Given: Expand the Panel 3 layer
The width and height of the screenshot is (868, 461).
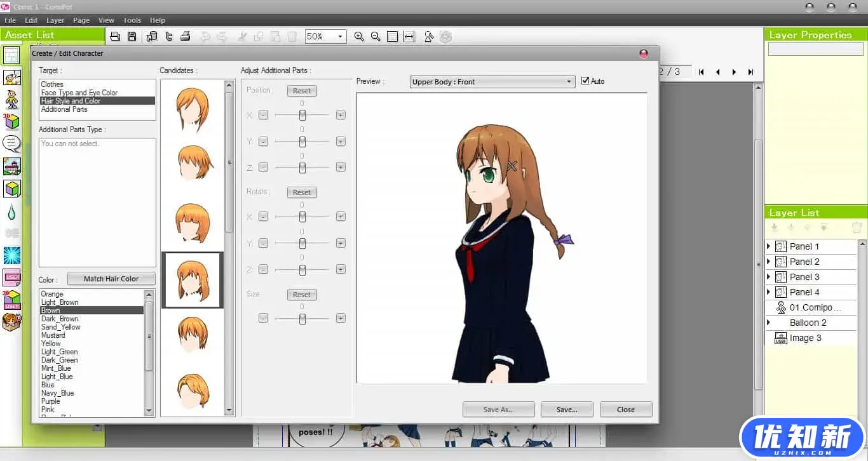Looking at the screenshot, I should (768, 277).
